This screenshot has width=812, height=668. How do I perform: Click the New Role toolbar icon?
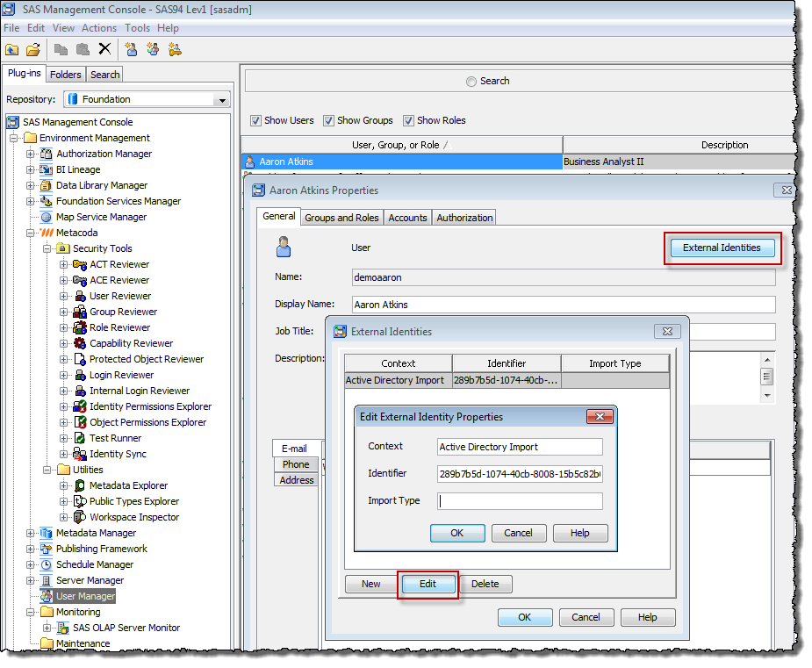pyautogui.click(x=175, y=49)
